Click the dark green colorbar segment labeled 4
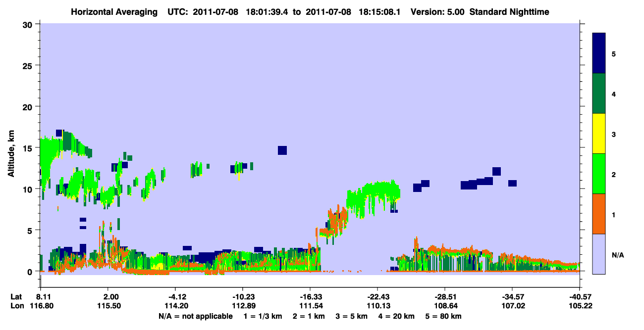 pos(599,94)
